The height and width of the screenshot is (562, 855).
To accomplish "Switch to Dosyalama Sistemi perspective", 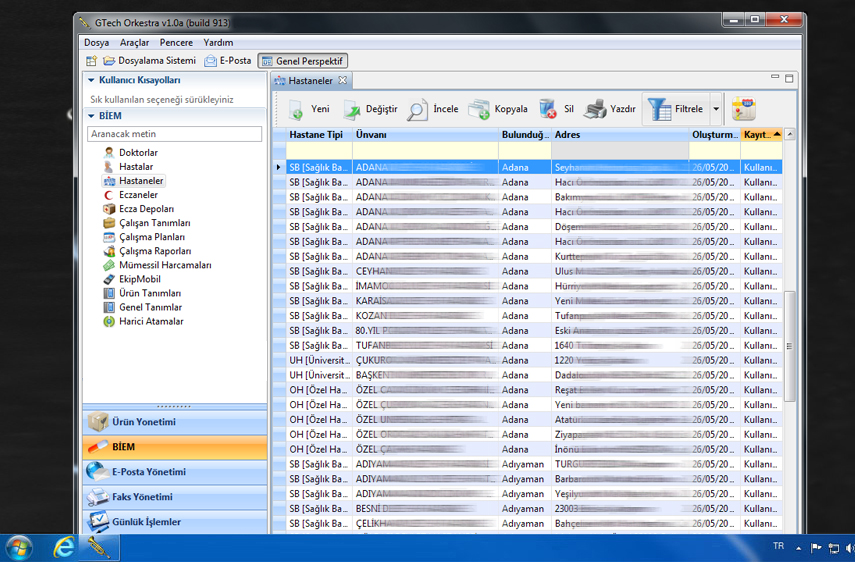I will point(150,61).
